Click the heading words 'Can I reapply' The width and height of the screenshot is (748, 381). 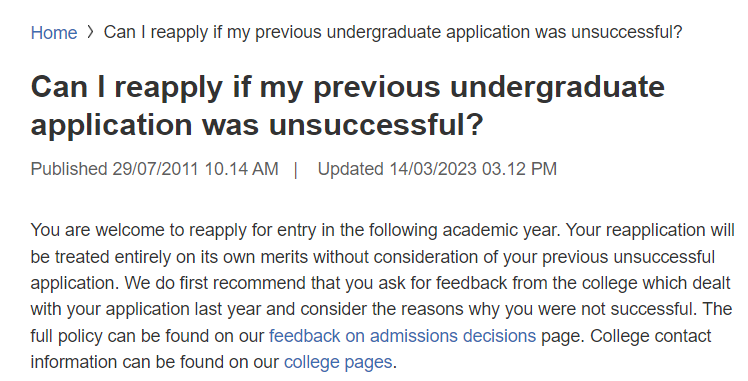(x=126, y=88)
